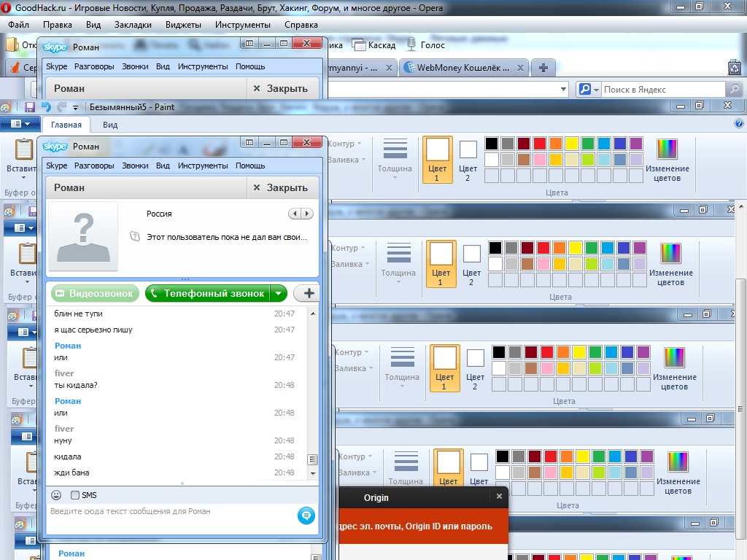This screenshot has width=747, height=560.
Task: Open Звонки menu in the Skype chat window
Action: (135, 166)
